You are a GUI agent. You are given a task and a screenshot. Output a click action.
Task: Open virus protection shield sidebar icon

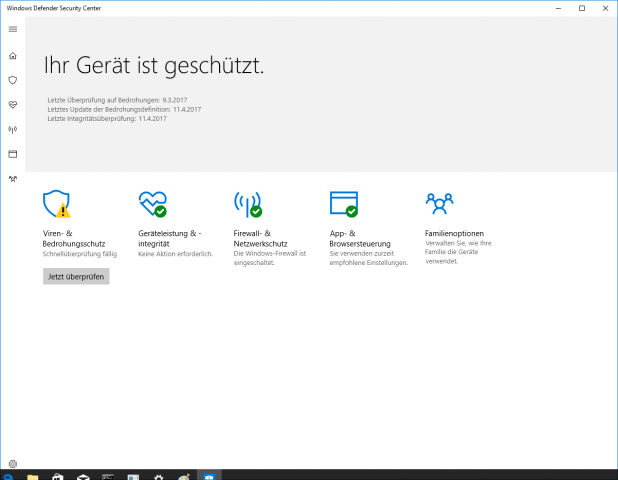(13, 80)
